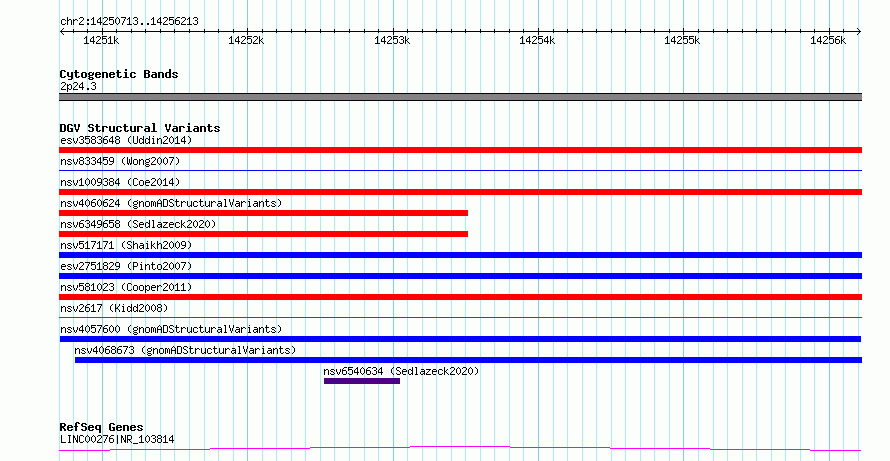Click the DGV Structural Variants track heading
890x461 pixels.
(140, 128)
